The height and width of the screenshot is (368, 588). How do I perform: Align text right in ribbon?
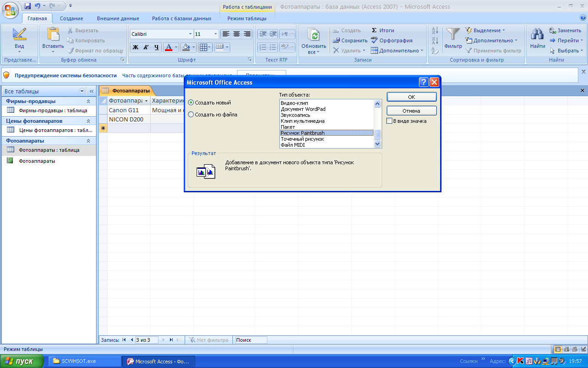click(x=247, y=34)
